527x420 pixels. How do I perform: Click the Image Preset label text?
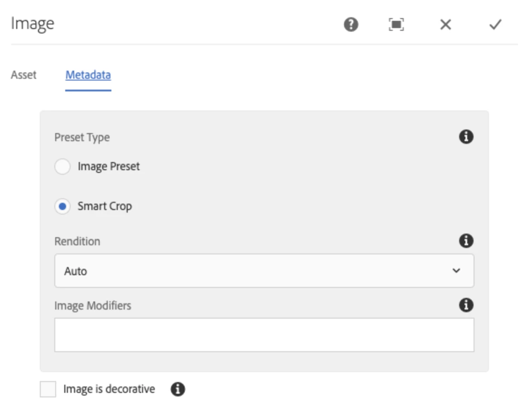tap(109, 167)
